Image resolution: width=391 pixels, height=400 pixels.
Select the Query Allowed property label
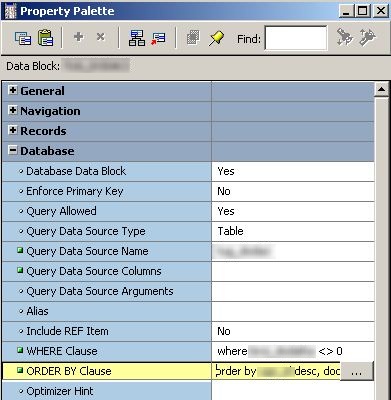[x=61, y=211]
